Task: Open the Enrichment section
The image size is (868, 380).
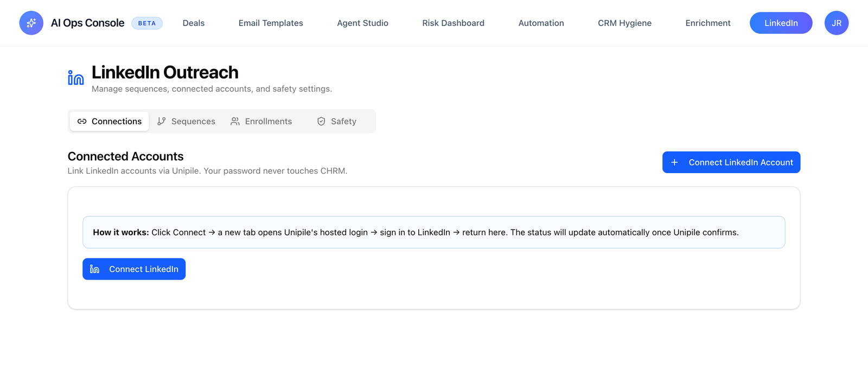Action: 708,23
